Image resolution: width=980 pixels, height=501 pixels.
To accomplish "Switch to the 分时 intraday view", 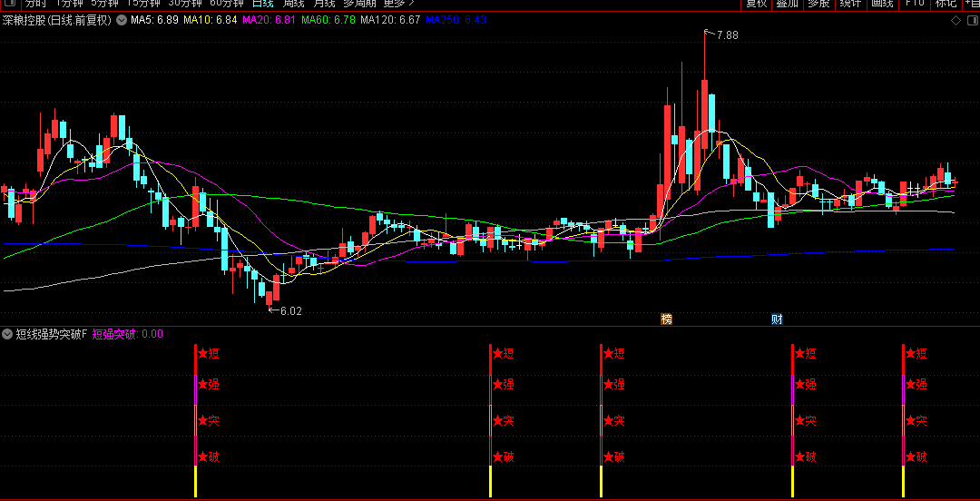I will [x=35, y=3].
